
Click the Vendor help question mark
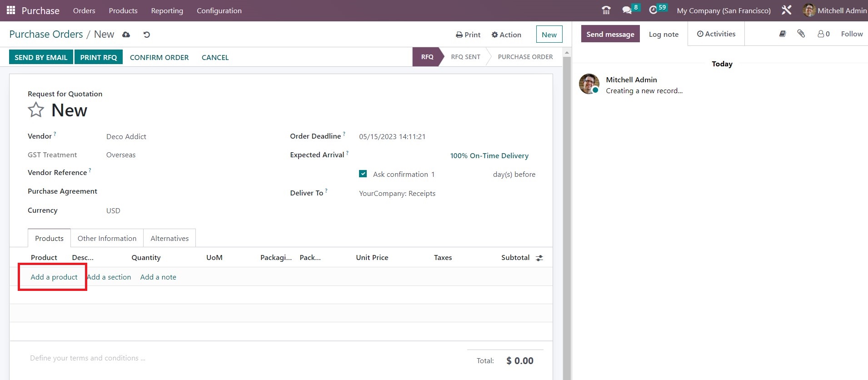point(55,134)
